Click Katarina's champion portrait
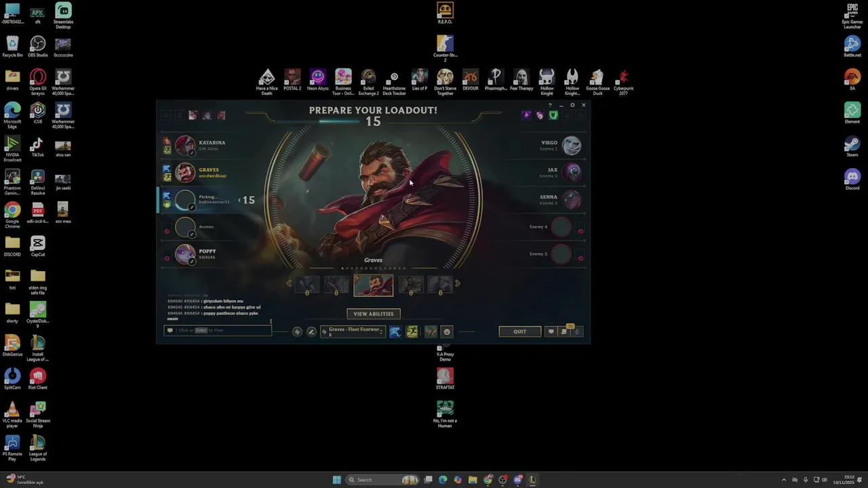 click(185, 145)
